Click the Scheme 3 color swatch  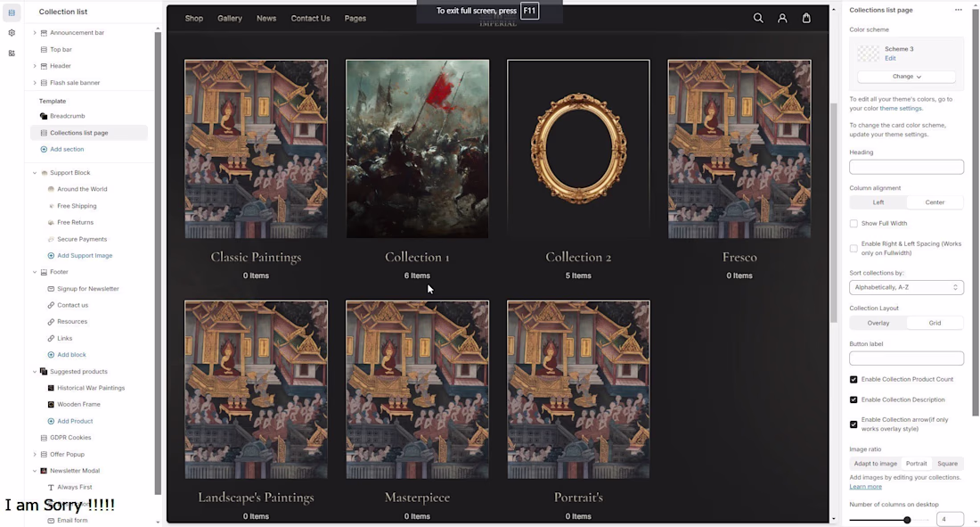point(868,54)
